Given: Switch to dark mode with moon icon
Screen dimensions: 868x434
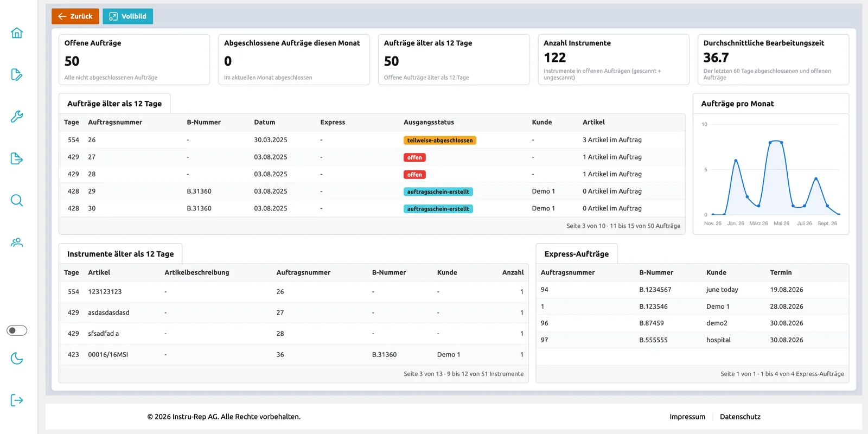Looking at the screenshot, I should coord(17,359).
